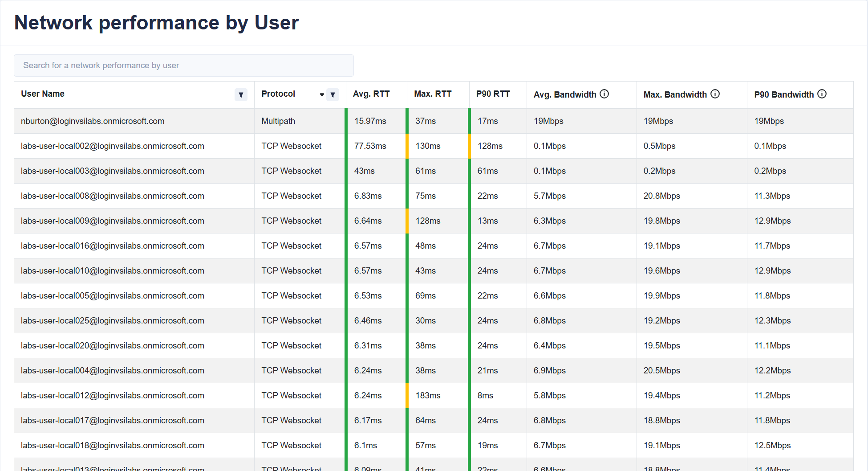Select user labs-user-local005 row name
The image size is (868, 471).
113,296
